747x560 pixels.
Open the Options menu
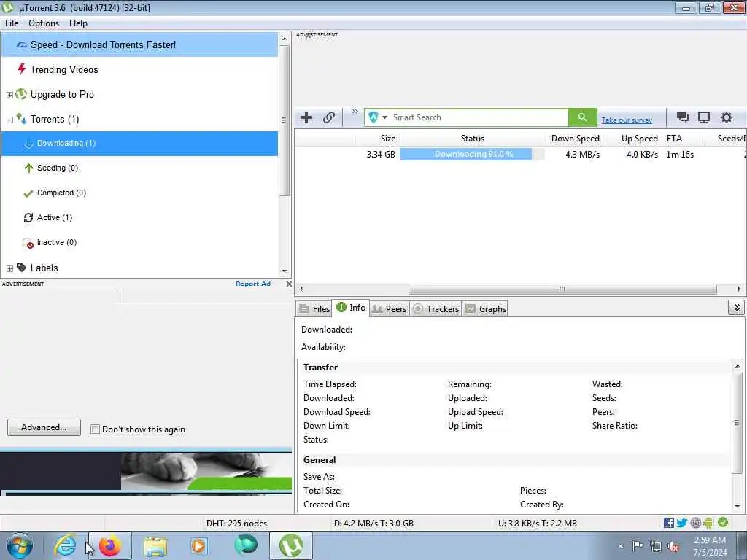(44, 23)
